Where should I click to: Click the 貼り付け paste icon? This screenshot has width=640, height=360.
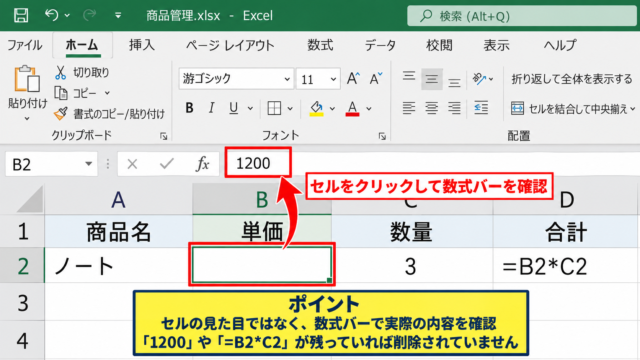pyautogui.click(x=27, y=79)
